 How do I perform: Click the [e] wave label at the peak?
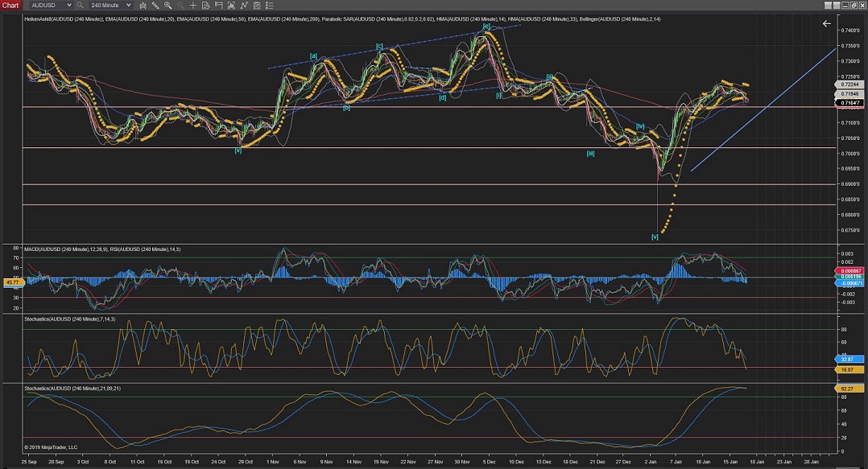pyautogui.click(x=486, y=26)
